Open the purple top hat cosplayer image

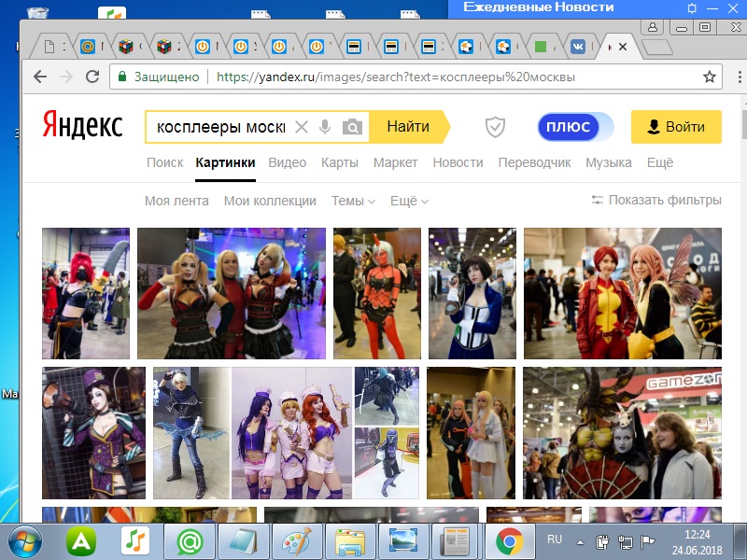[x=94, y=433]
